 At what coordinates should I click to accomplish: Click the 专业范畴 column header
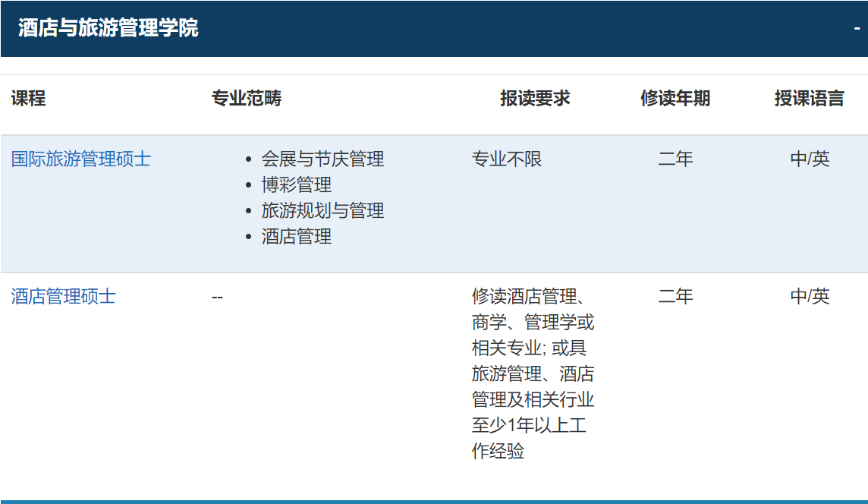pos(247,99)
